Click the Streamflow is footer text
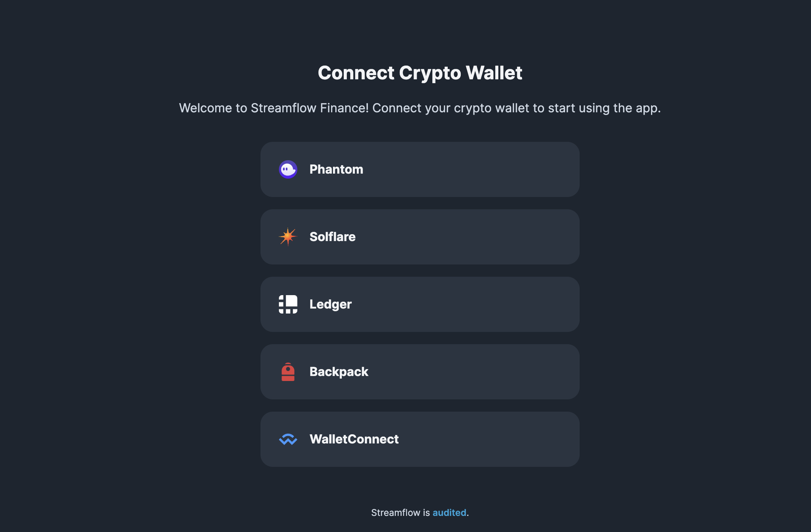811x532 pixels. pos(401,512)
